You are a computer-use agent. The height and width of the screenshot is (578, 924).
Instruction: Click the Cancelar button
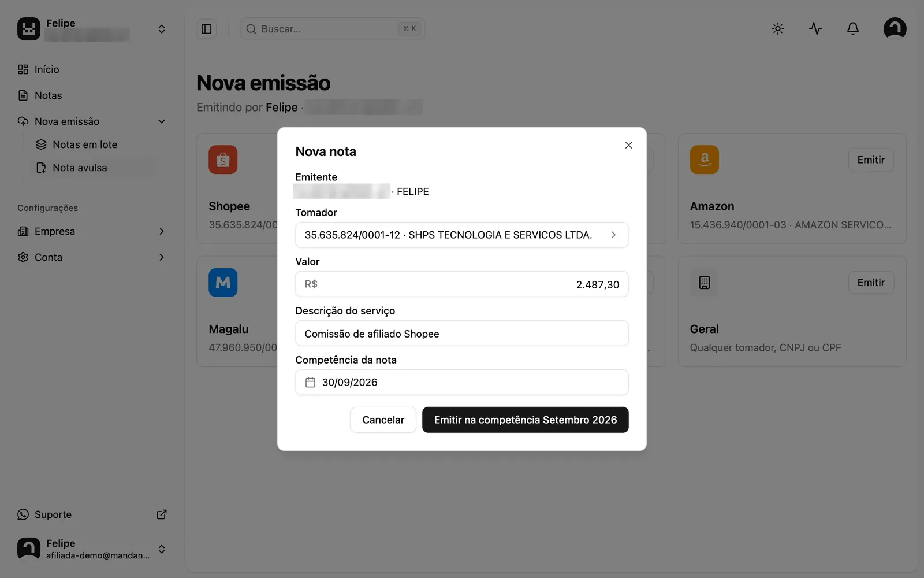click(x=383, y=420)
